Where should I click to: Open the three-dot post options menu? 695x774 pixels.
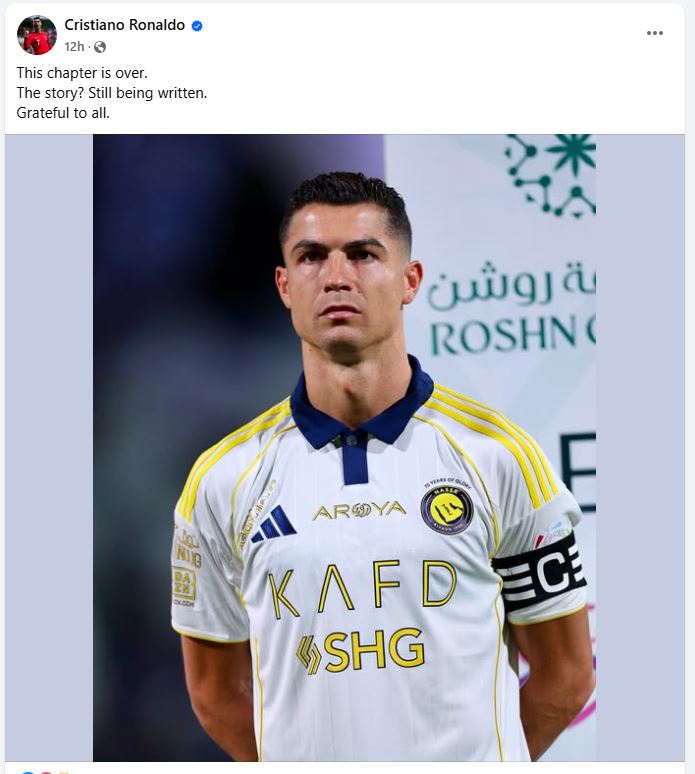point(655,33)
